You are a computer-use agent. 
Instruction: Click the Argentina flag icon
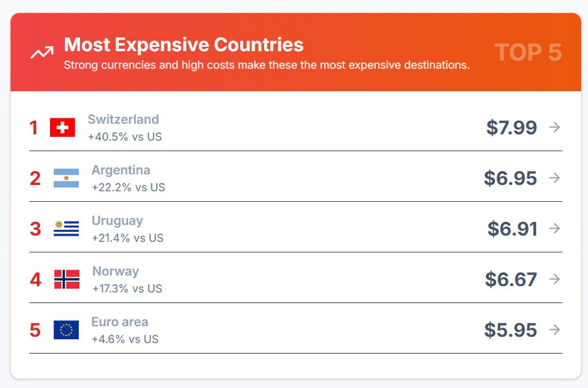pyautogui.click(x=66, y=178)
